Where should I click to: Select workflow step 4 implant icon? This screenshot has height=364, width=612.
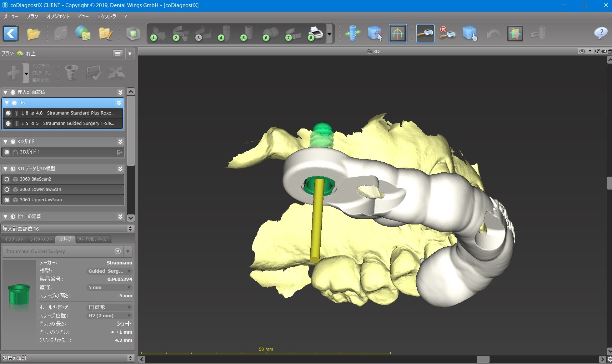225,34
